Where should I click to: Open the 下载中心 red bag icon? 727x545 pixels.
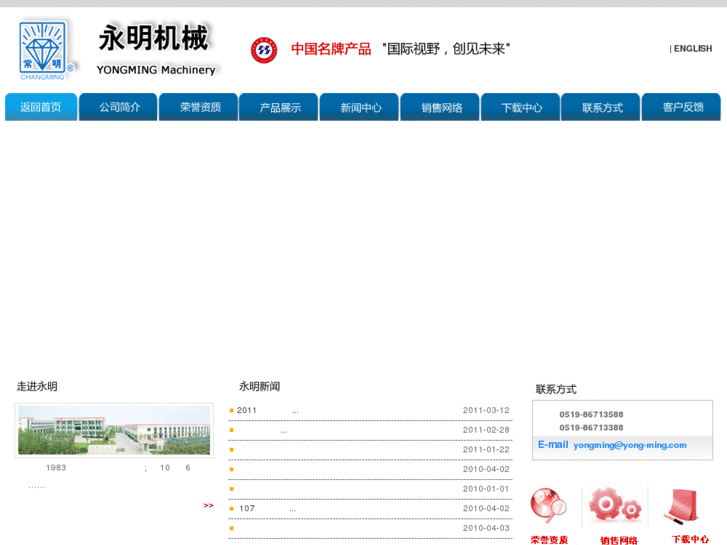pyautogui.click(x=682, y=506)
